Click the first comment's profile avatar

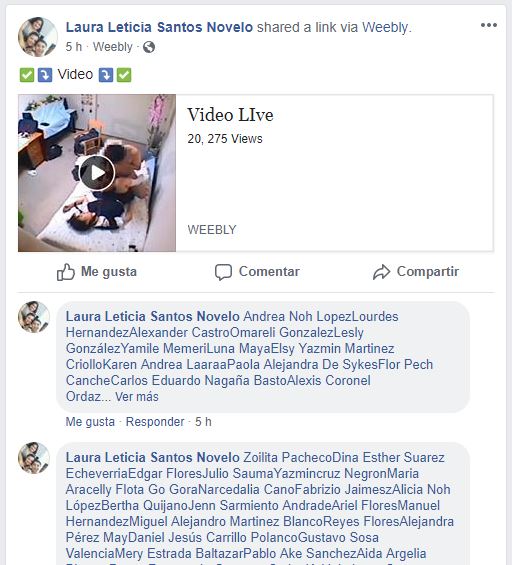34,317
